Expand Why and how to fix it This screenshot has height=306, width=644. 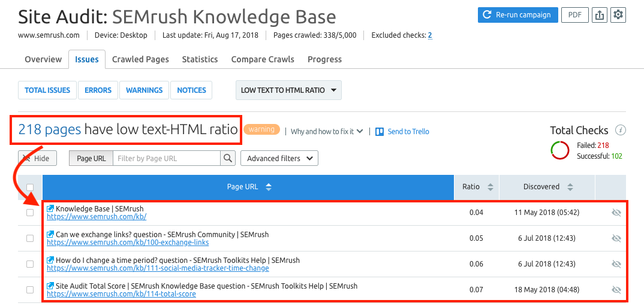327,132
